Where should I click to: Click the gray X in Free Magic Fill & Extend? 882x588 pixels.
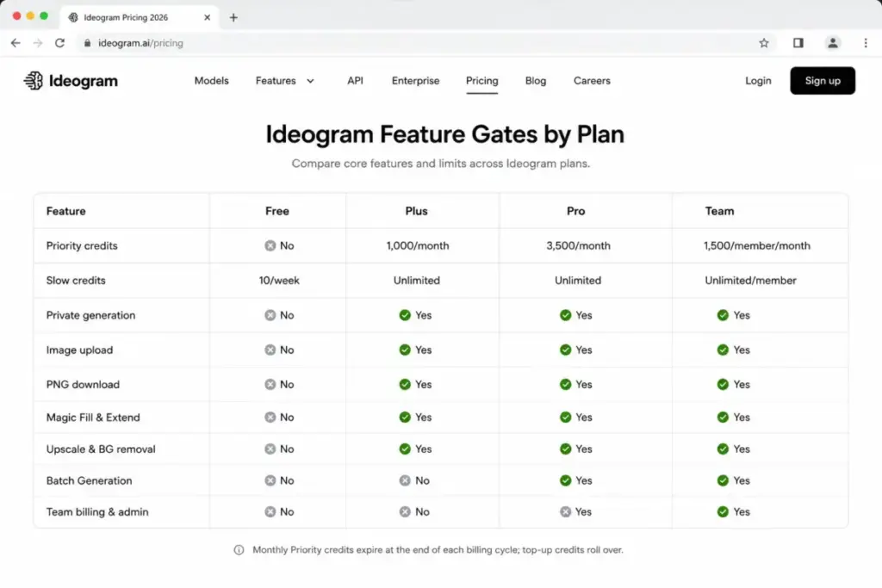pos(270,417)
